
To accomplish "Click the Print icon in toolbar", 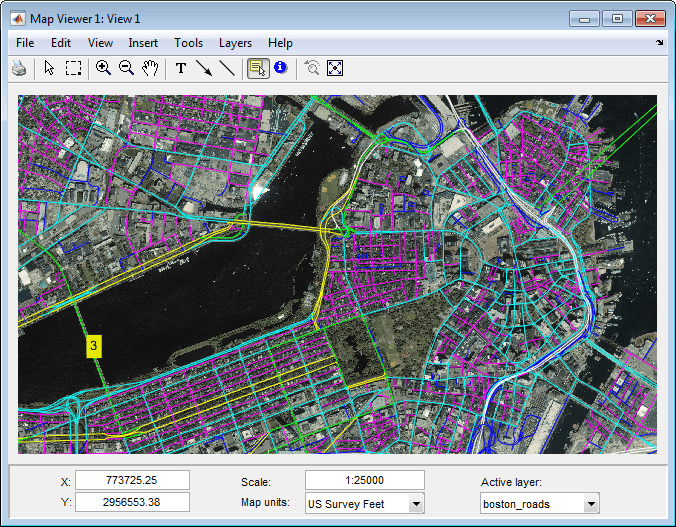I will tap(19, 68).
